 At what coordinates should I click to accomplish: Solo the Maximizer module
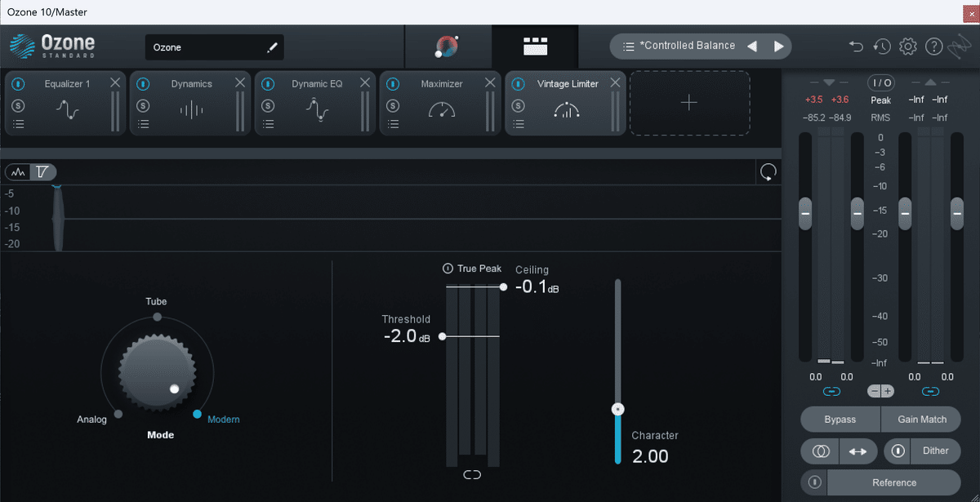(x=393, y=105)
